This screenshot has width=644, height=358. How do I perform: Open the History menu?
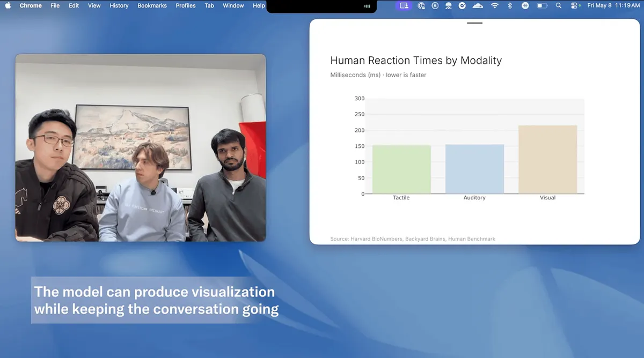coord(119,5)
